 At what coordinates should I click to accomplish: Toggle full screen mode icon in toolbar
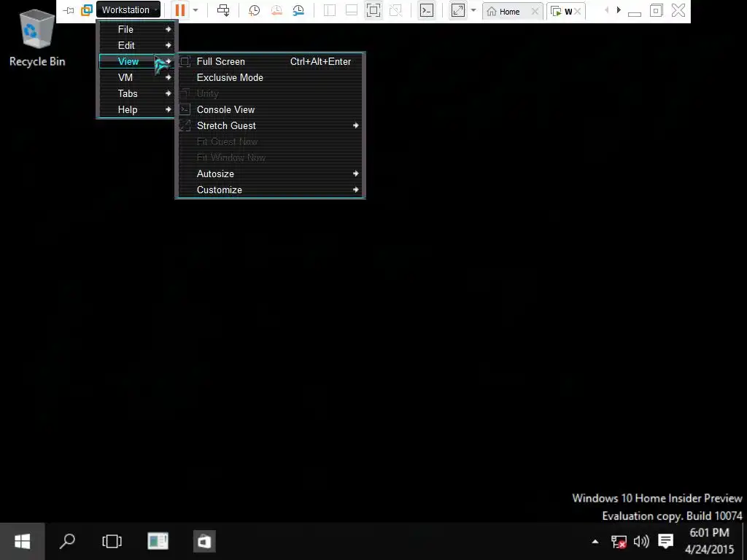click(x=373, y=10)
